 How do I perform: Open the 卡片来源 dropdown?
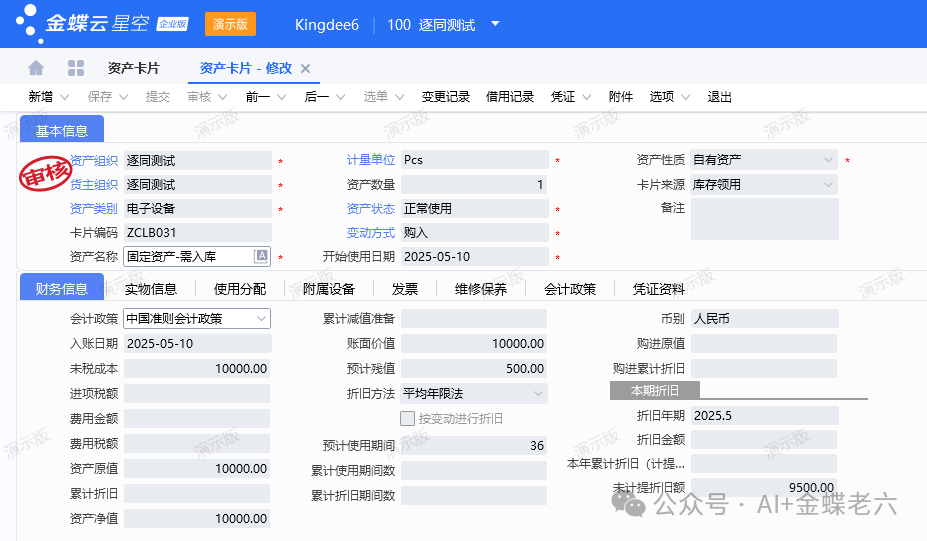[x=829, y=185]
